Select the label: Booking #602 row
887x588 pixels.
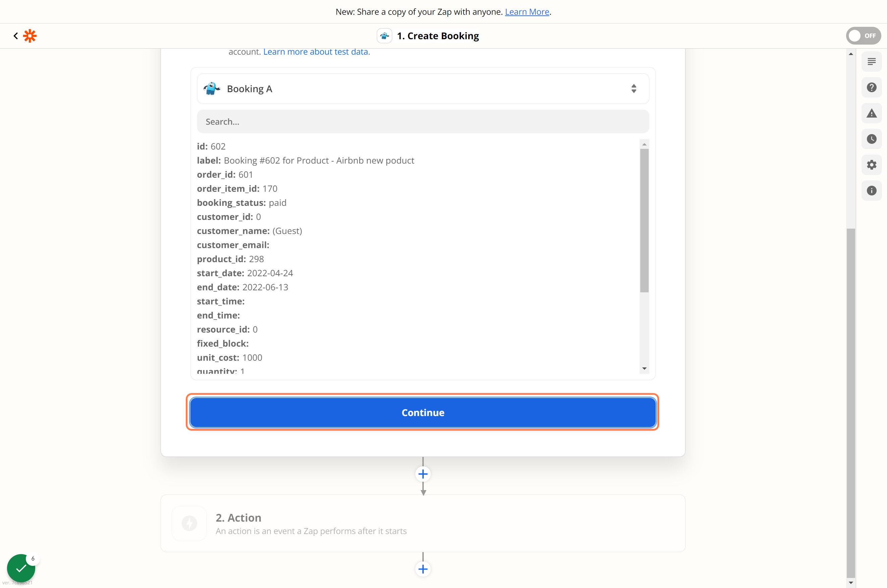pyautogui.click(x=305, y=161)
